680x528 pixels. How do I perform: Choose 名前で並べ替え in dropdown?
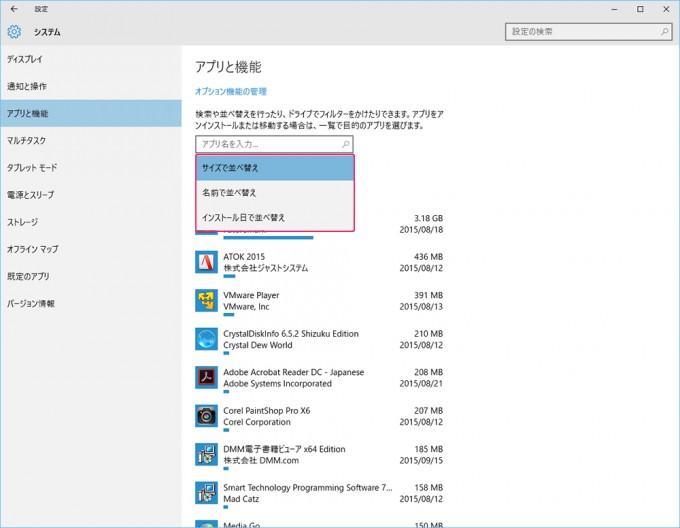pyautogui.click(x=275, y=192)
